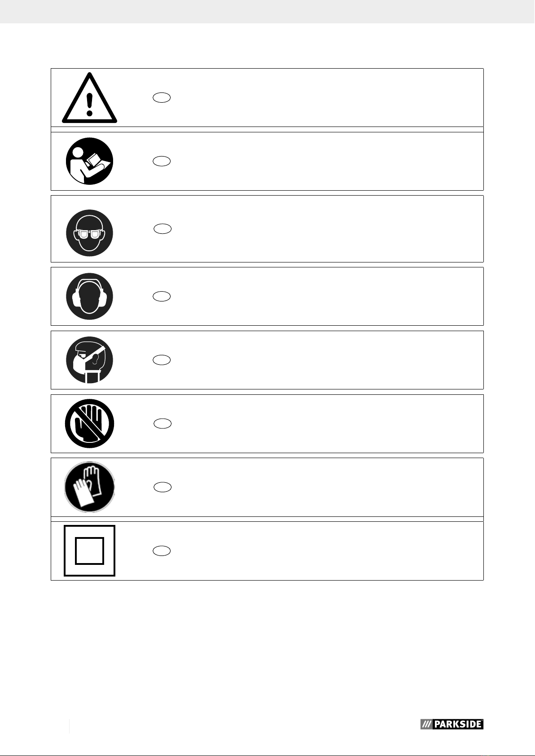Click the dust mask respirator icon

[90, 360]
